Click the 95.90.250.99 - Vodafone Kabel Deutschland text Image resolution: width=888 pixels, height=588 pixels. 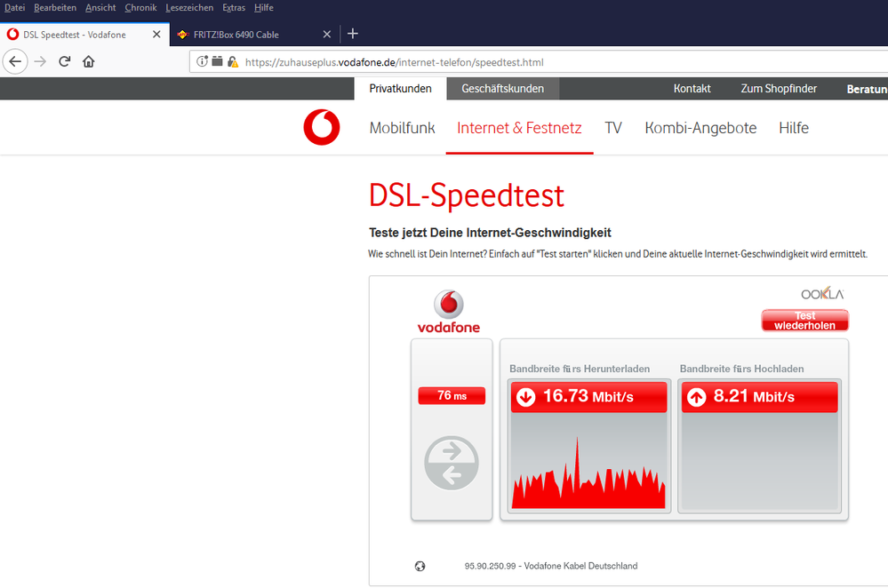[x=551, y=566]
